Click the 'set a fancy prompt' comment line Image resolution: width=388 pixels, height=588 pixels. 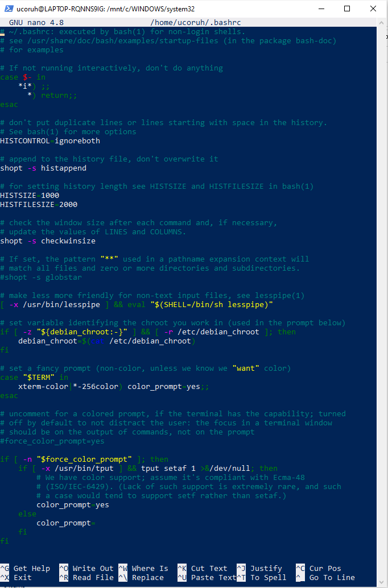tap(146, 368)
